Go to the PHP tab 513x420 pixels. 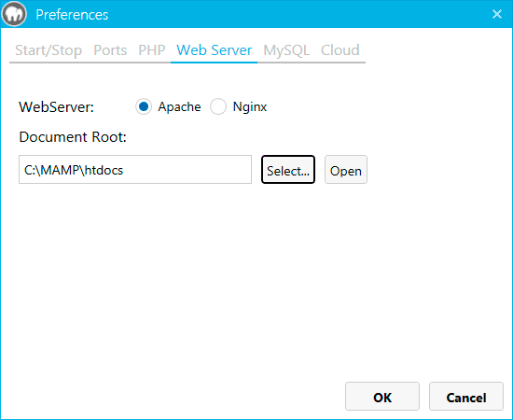click(x=152, y=50)
